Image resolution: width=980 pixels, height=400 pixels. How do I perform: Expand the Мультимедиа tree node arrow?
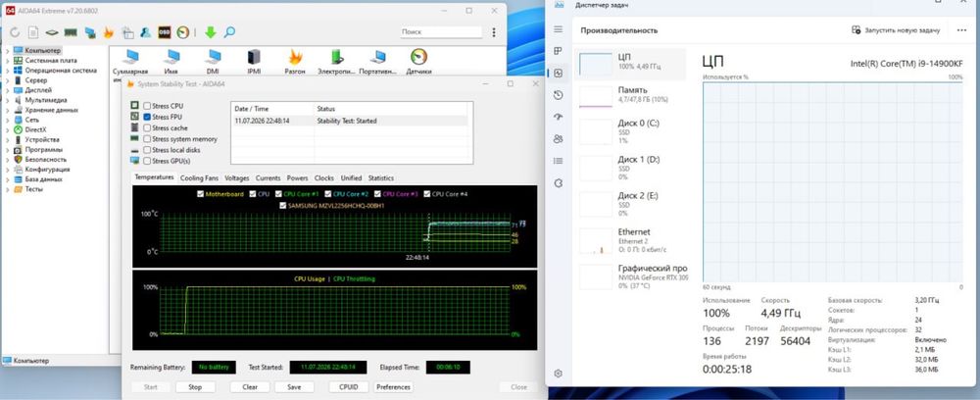coord(8,100)
